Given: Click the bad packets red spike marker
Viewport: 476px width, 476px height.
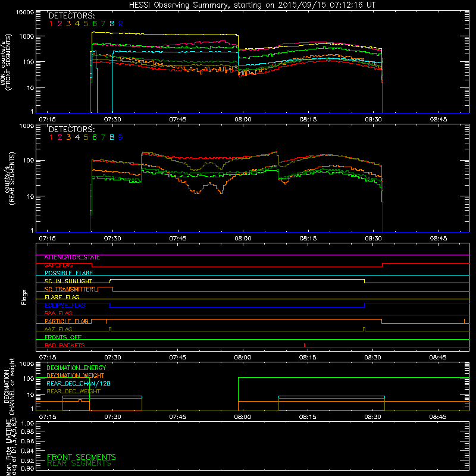Looking at the screenshot, I should click(x=305, y=345).
